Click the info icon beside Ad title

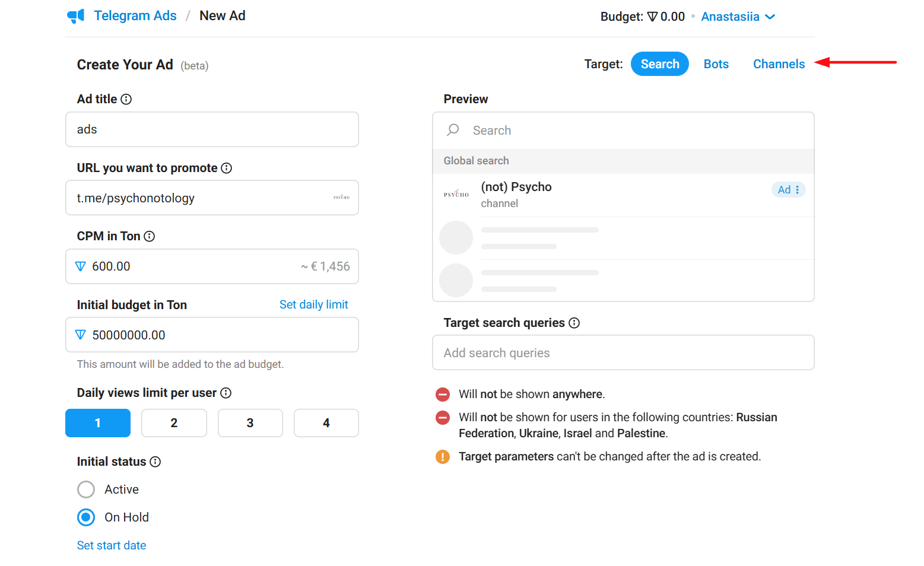point(126,100)
